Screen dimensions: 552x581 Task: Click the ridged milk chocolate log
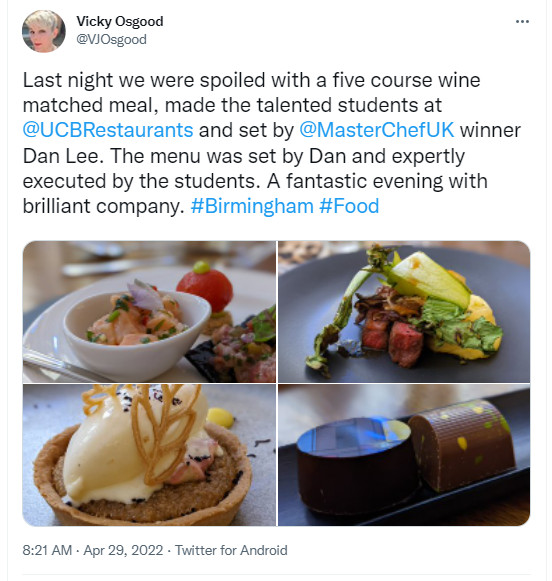click(x=463, y=445)
